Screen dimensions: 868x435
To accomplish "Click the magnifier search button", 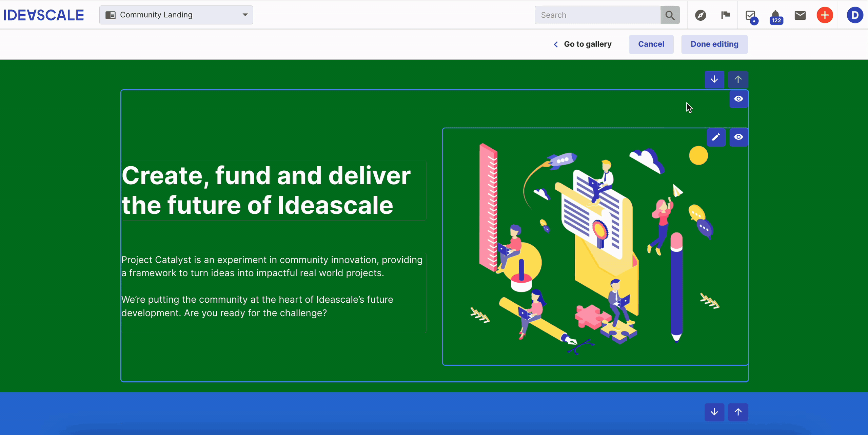I will (670, 15).
